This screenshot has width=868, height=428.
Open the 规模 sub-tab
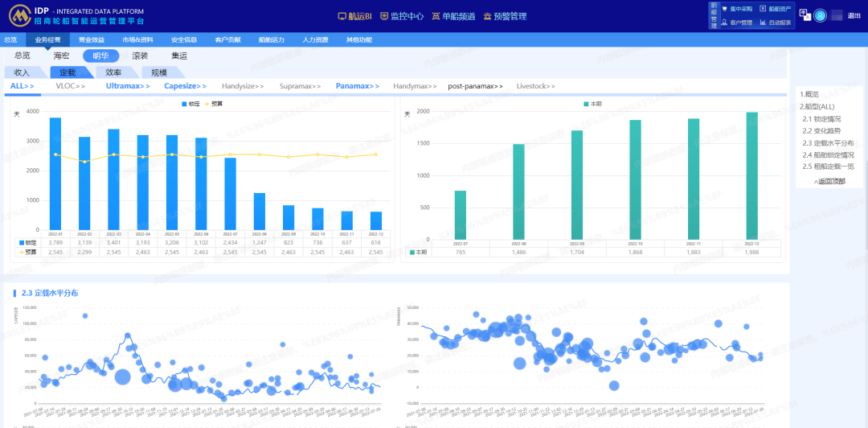tap(162, 72)
